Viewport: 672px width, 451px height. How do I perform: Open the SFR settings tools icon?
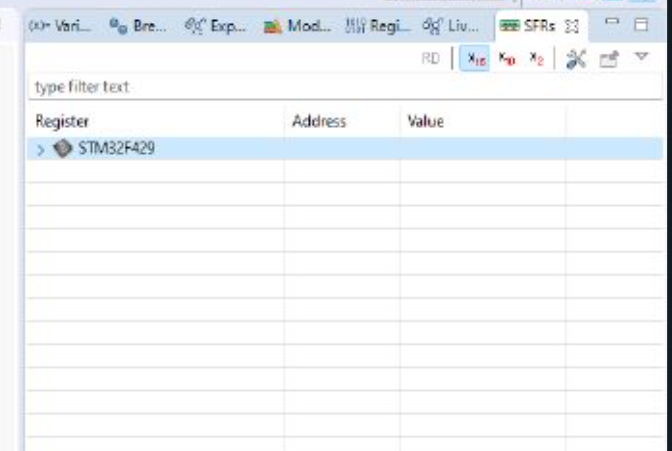[576, 59]
